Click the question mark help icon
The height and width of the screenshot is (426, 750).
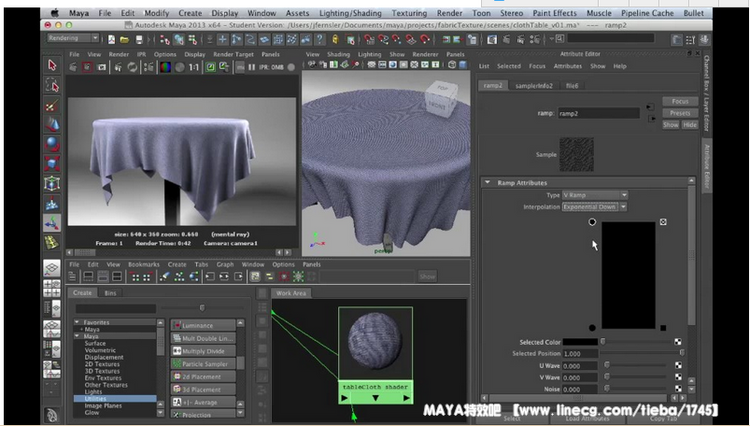pos(319,39)
